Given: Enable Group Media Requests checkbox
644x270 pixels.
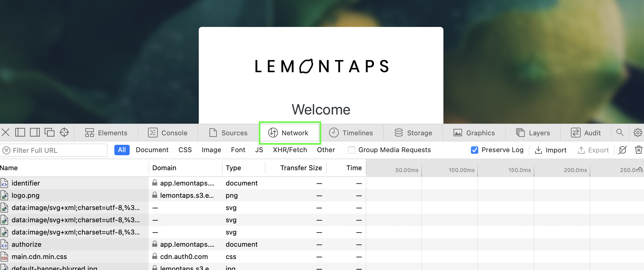Looking at the screenshot, I should point(352,150).
